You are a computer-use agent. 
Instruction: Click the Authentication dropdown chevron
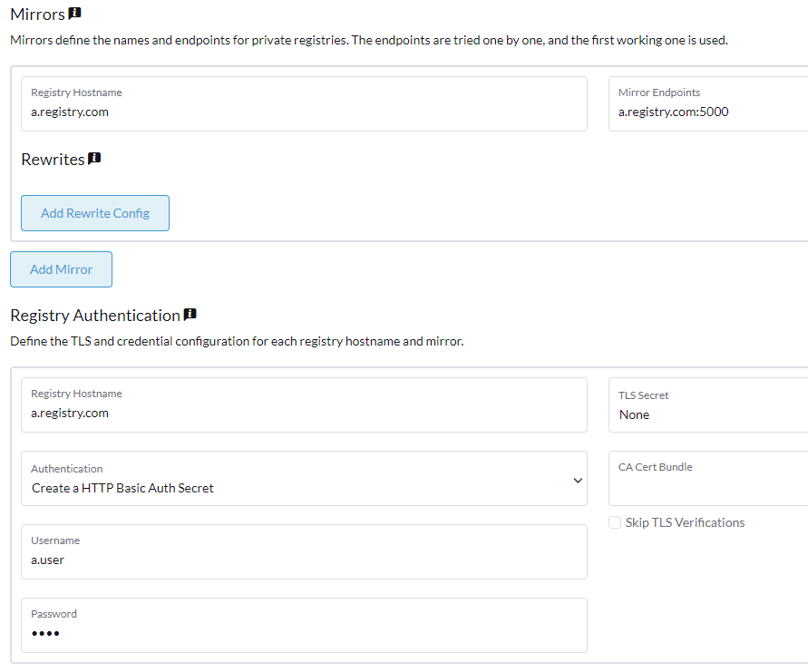(x=578, y=480)
